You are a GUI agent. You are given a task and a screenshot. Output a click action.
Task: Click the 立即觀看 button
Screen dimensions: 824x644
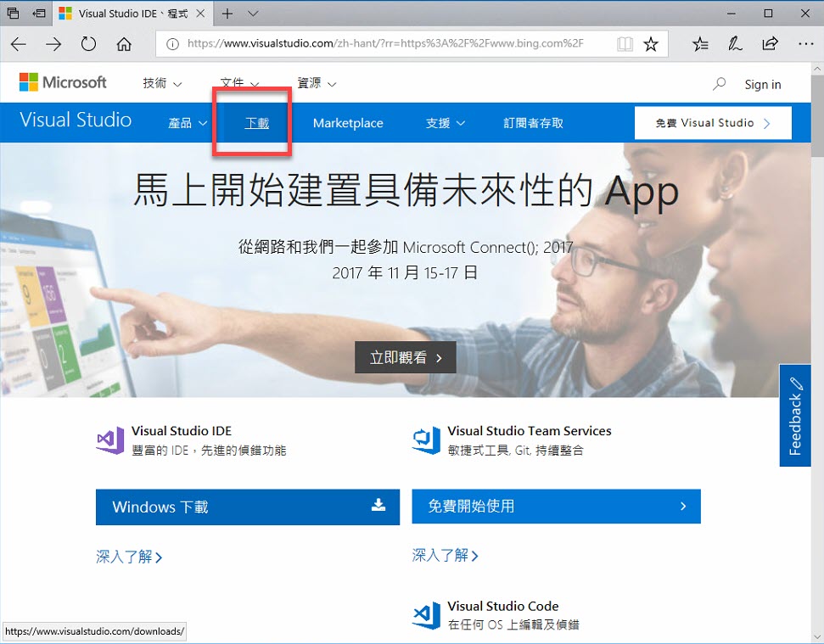pos(405,357)
